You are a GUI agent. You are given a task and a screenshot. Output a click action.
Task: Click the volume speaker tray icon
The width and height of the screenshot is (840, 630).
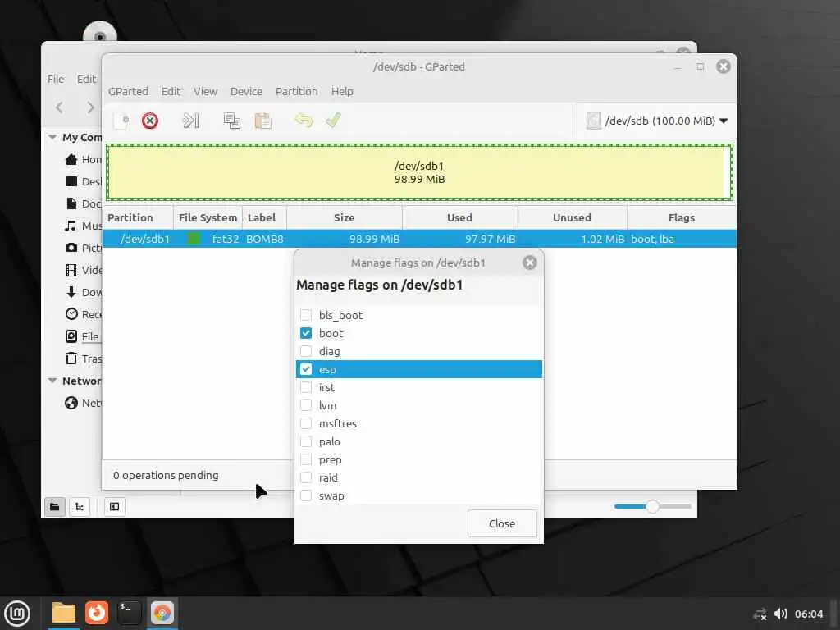[781, 614]
